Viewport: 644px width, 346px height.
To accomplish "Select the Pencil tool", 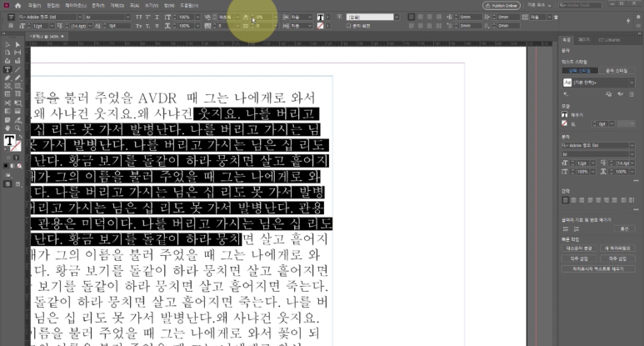I will tap(17, 78).
